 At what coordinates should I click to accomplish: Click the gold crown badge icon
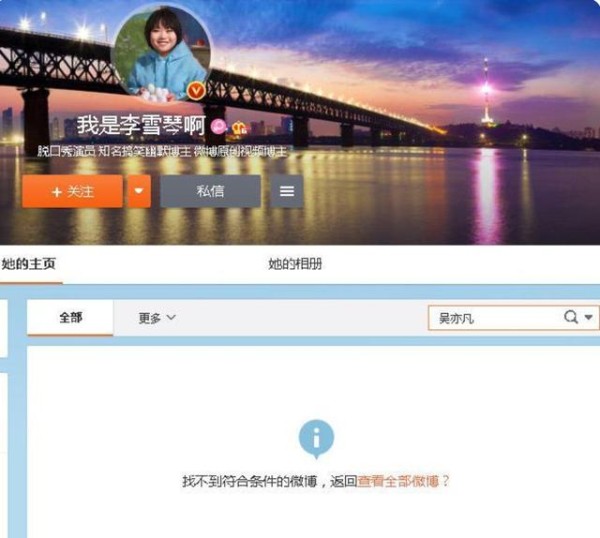tap(240, 127)
